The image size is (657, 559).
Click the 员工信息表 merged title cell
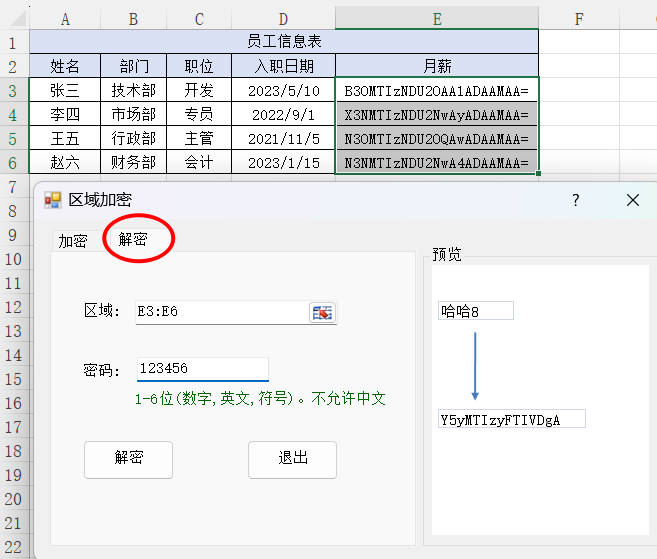tap(284, 41)
